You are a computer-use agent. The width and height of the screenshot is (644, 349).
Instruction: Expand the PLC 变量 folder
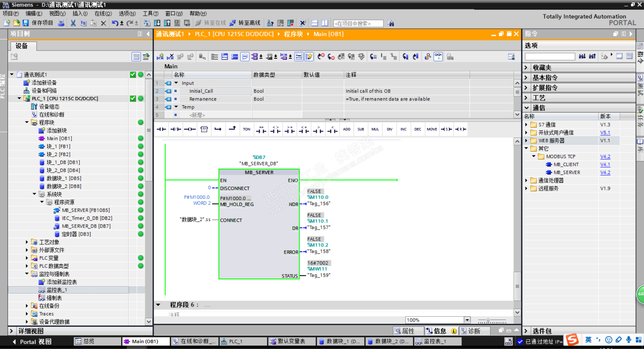point(27,258)
